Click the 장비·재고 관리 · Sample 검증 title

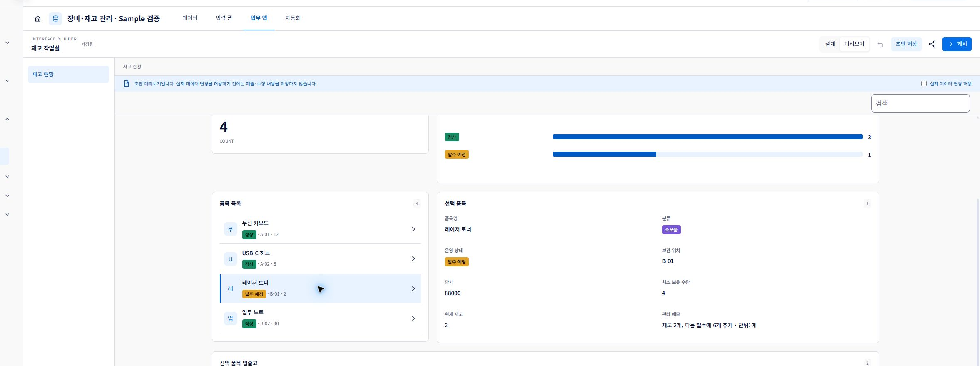113,18
